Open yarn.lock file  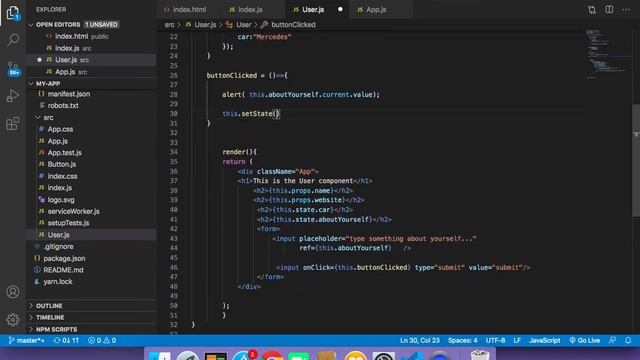click(x=58, y=282)
